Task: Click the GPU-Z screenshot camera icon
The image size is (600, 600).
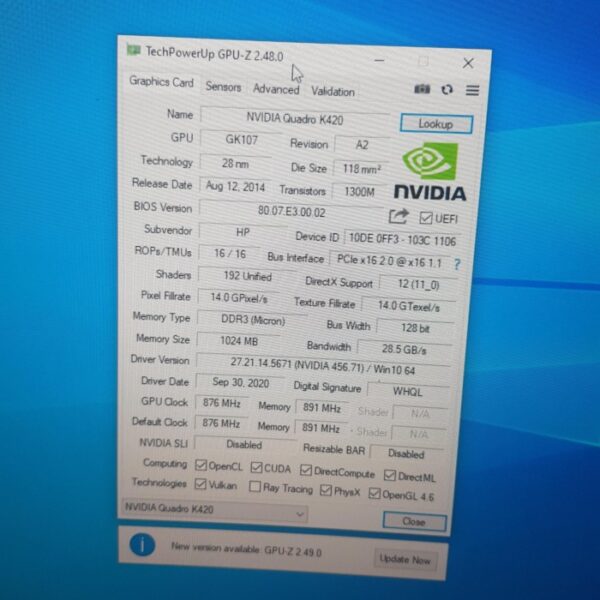Action: (x=422, y=89)
